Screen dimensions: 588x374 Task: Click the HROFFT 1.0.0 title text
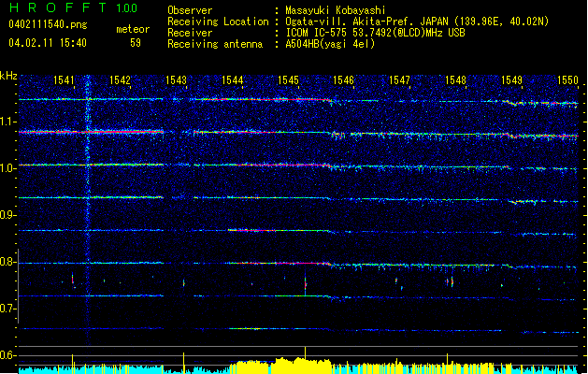74,7
